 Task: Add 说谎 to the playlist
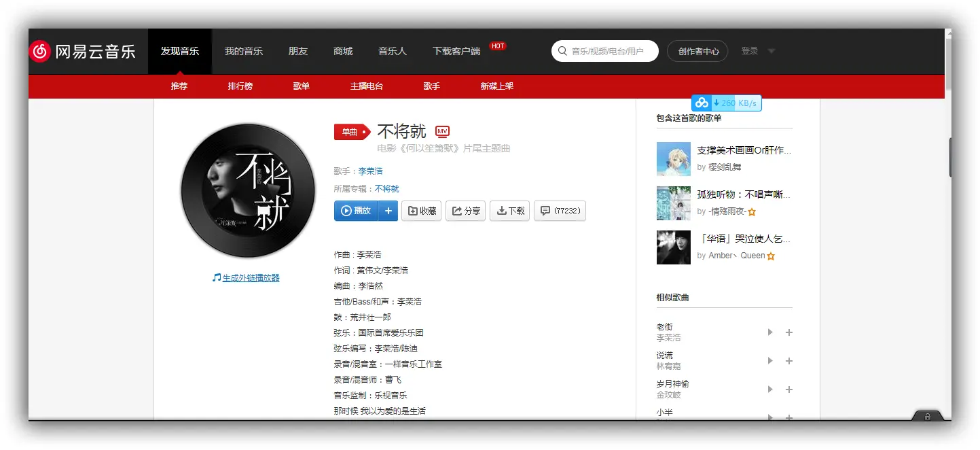[x=789, y=361]
